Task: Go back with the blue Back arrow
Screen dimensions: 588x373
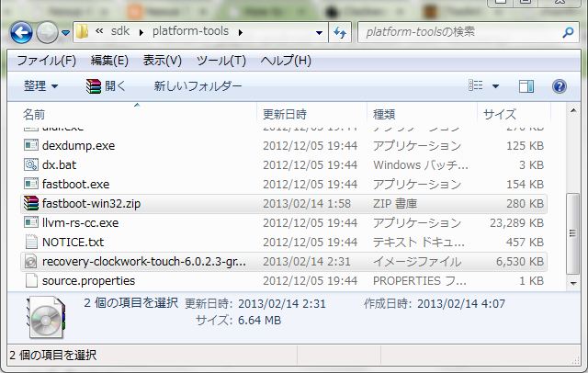Action: pyautogui.click(x=21, y=32)
